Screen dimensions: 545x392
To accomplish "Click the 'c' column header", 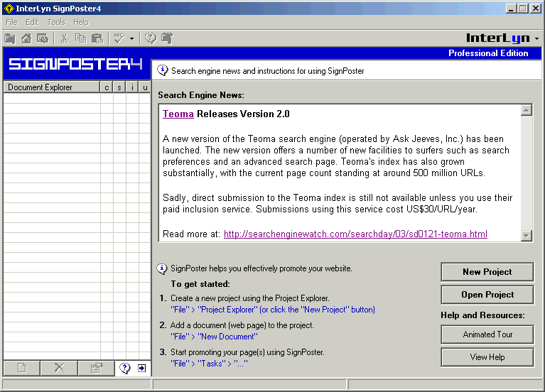I will coord(107,87).
